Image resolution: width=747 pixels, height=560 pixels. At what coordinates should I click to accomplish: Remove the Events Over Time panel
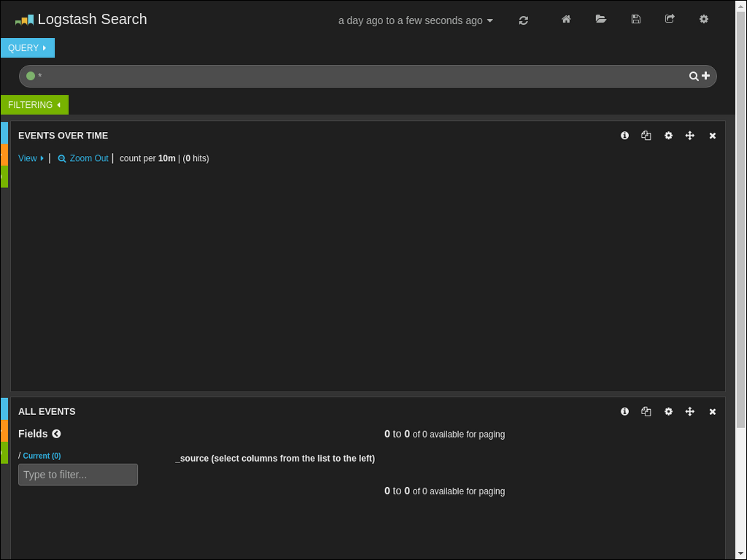712,136
